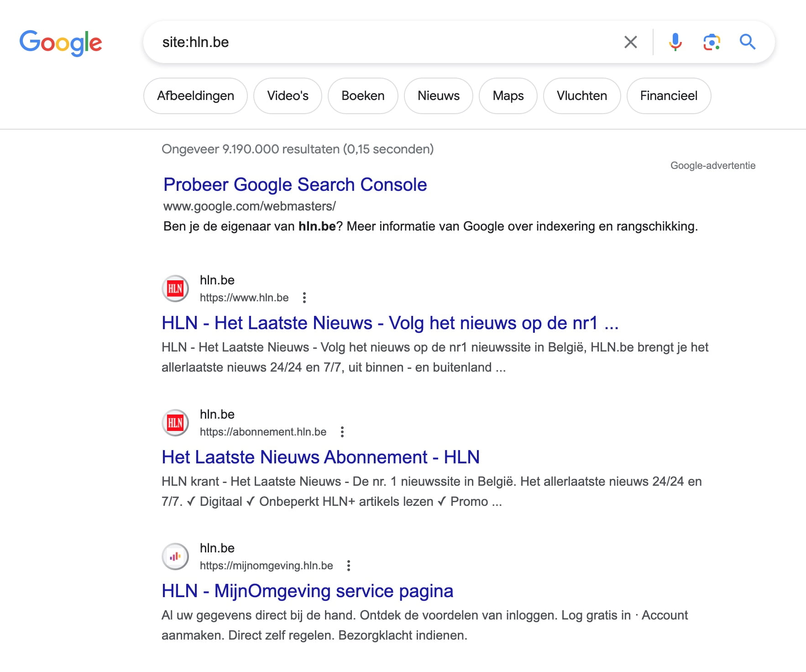Click the snippet mentioning 'allerlaatste nieuws 24/24 en 7/7, uit binnen'
Screen dimensions: 806x672
click(x=435, y=357)
